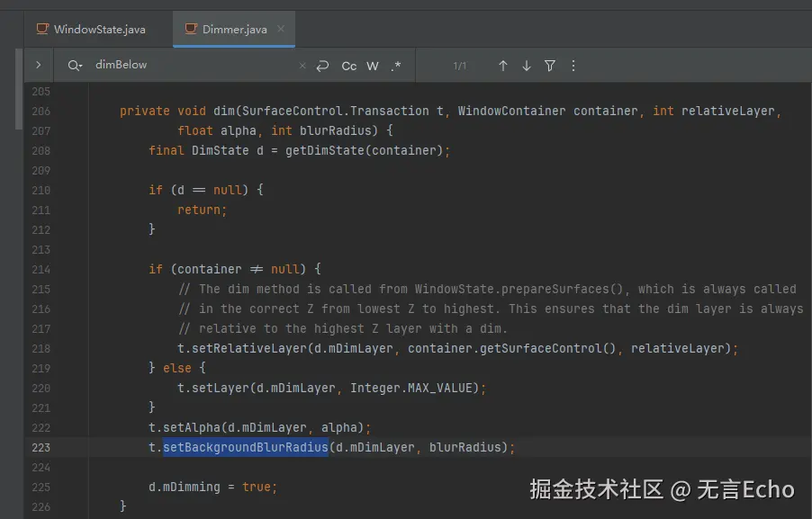
Task: Click the Dimmer.java file icon
Action: pos(191,29)
